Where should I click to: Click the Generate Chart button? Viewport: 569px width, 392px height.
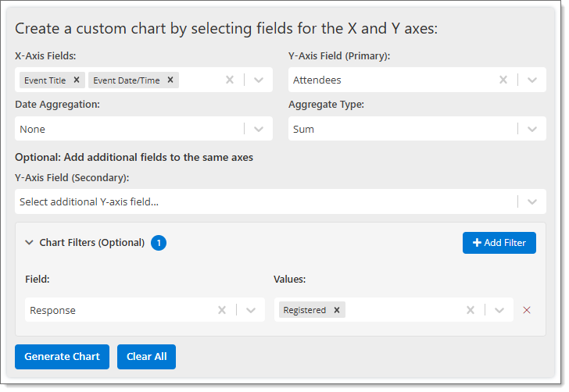62,357
